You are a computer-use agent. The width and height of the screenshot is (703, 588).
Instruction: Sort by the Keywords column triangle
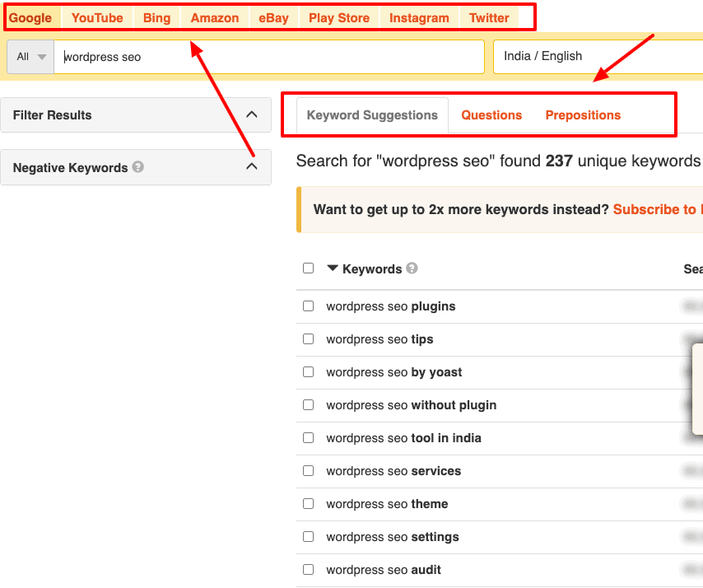tap(333, 268)
